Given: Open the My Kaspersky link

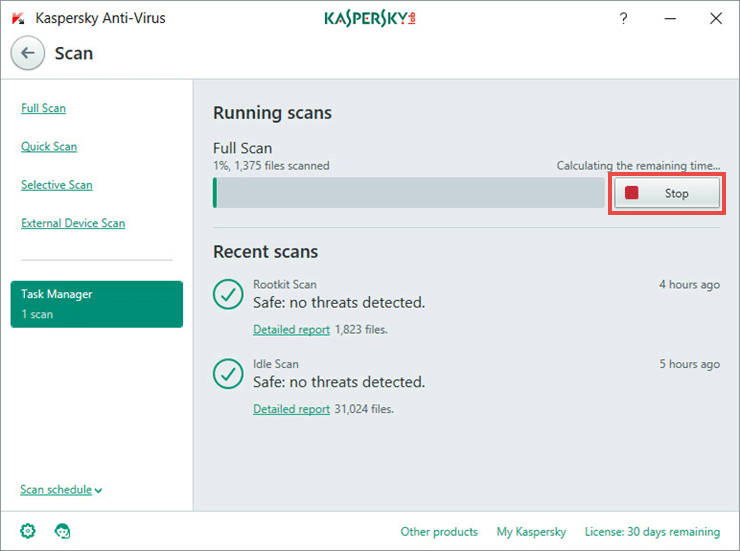Looking at the screenshot, I should point(531,532).
